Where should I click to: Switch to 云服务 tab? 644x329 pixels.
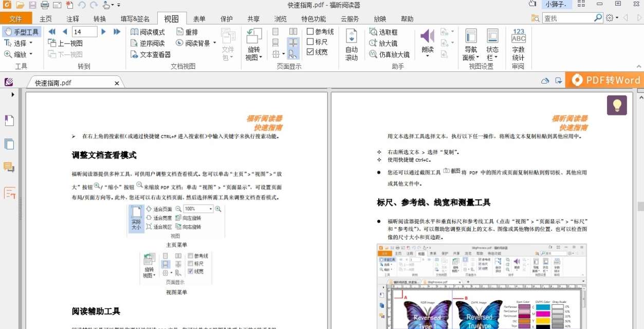349,19
